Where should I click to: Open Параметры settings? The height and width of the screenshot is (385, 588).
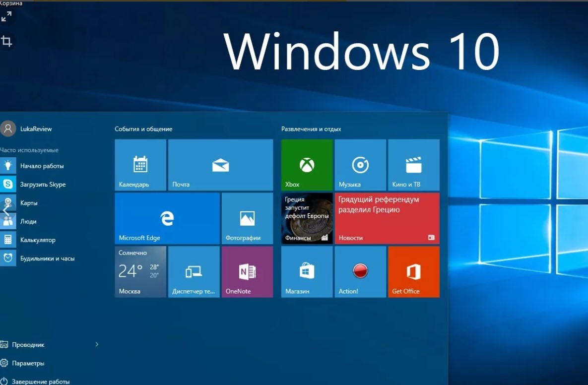pyautogui.click(x=28, y=363)
